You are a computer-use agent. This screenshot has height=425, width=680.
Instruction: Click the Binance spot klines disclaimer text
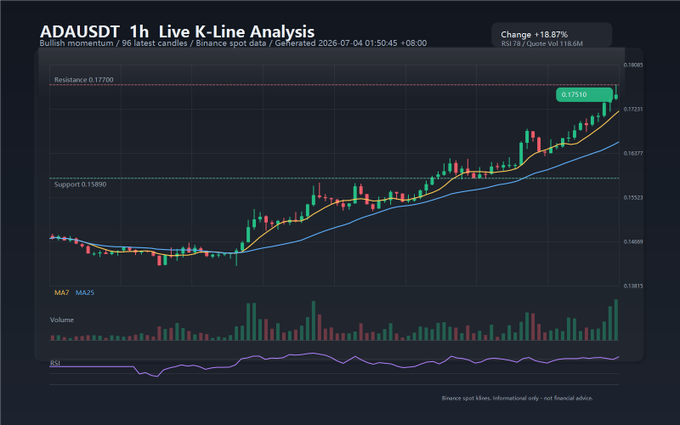[517, 398]
